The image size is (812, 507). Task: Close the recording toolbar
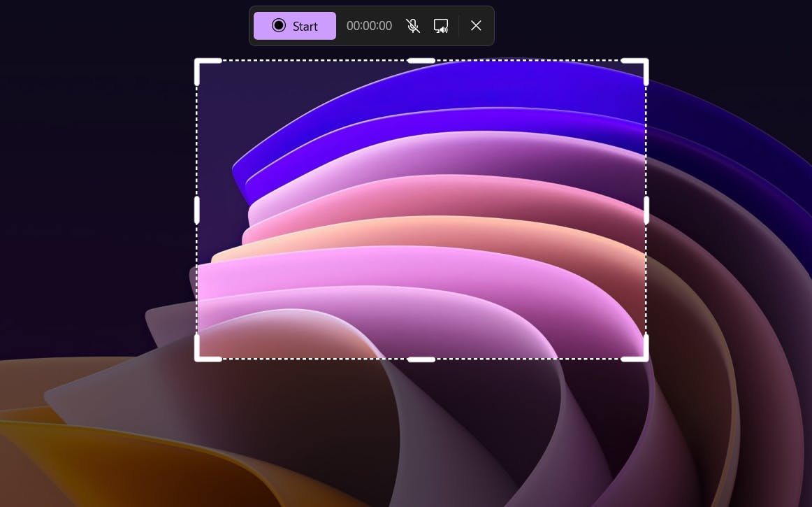[476, 26]
